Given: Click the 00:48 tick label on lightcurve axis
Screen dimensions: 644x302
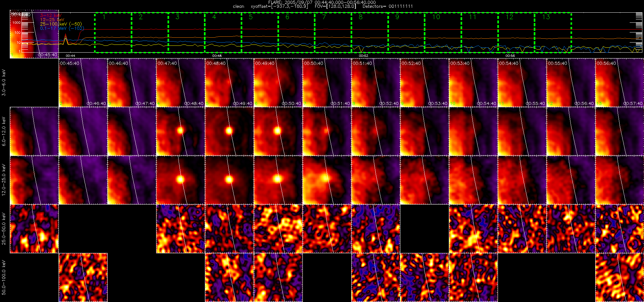Looking at the screenshot, I should point(217,56).
